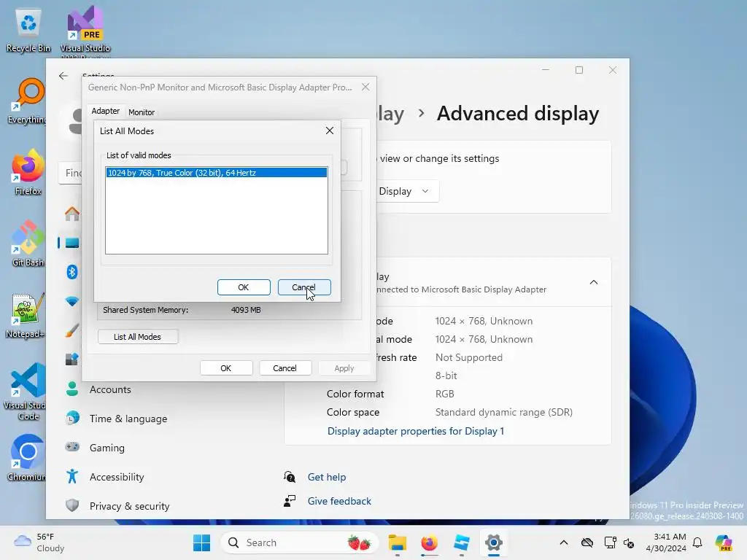Viewport: 747px width, 560px height.
Task: Launch the Chromium desktop shortcut
Action: 27,458
